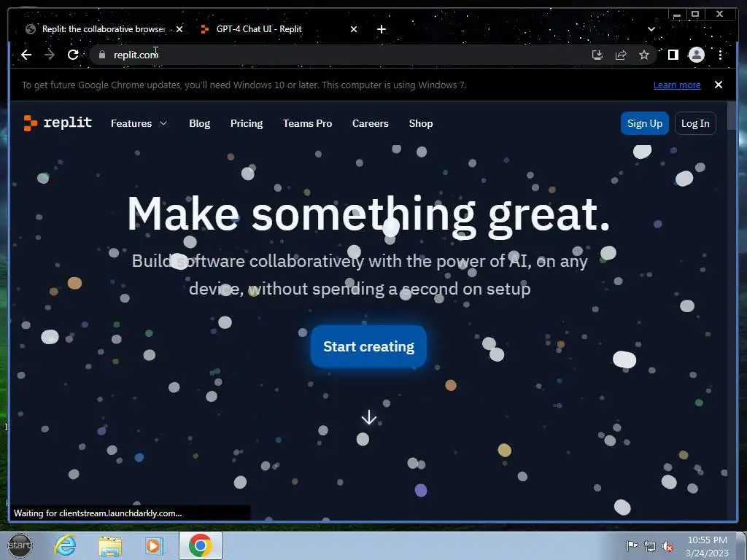Click the Action Center flag icon
This screenshot has height=560, width=747.
(x=632, y=546)
